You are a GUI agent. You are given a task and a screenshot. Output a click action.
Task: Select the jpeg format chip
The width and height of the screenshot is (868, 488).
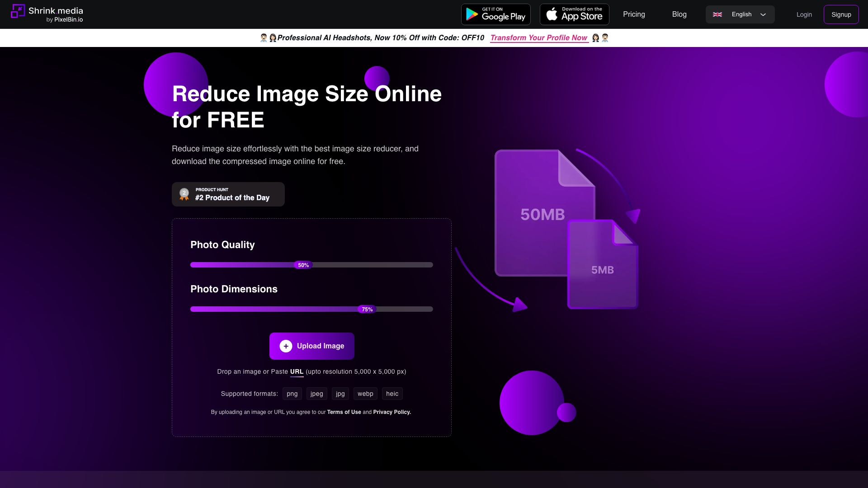point(316,394)
